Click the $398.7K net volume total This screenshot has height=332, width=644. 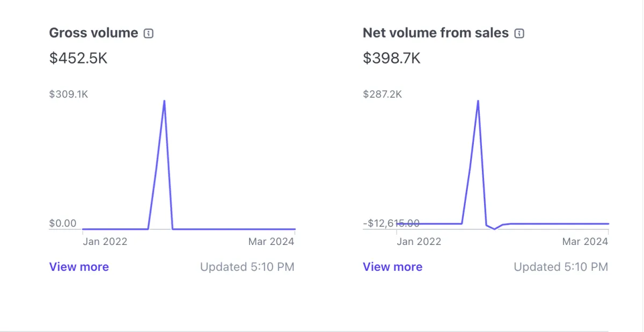coord(392,58)
